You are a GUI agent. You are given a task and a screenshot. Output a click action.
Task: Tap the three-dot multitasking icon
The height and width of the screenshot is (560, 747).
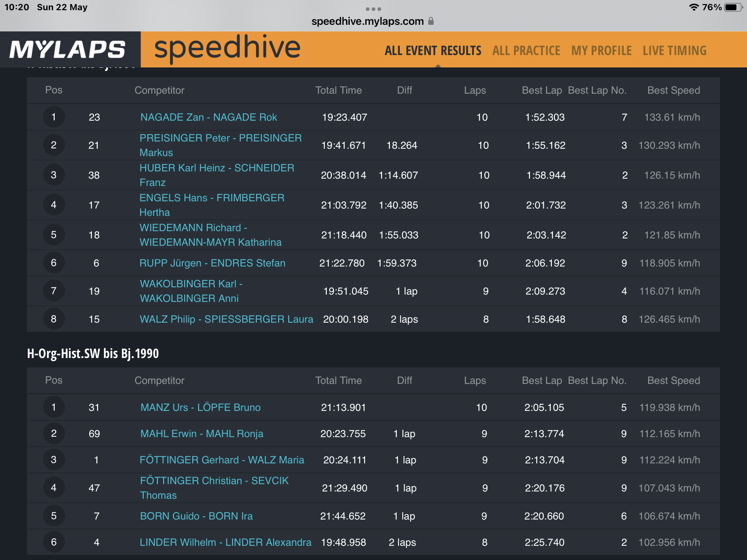click(373, 9)
